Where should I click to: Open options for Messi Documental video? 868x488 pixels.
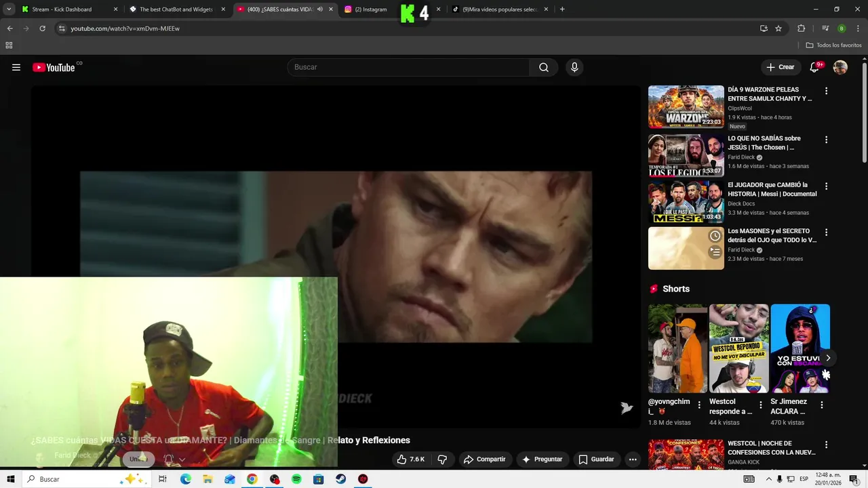(826, 186)
